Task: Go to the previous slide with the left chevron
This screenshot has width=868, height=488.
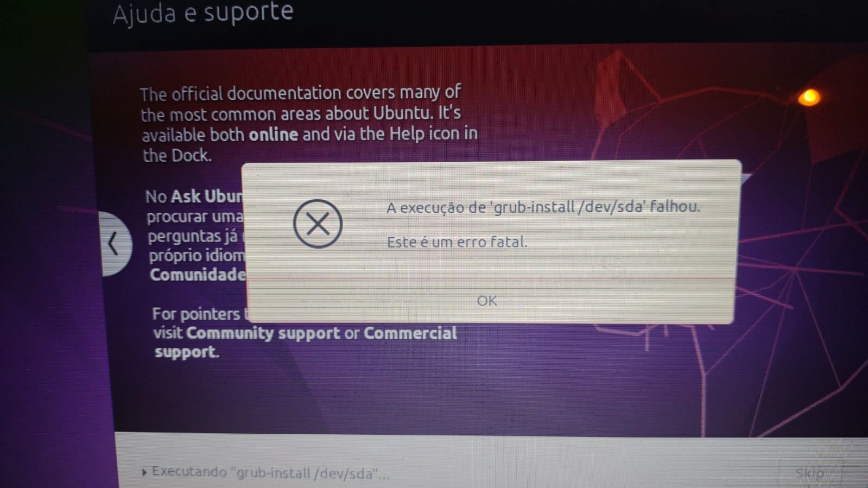Action: (x=114, y=244)
